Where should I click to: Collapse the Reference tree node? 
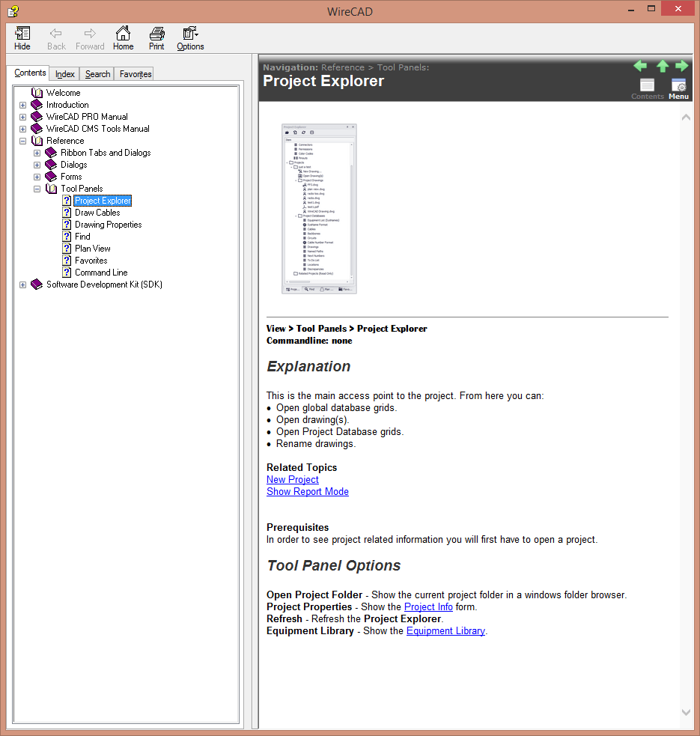click(x=22, y=141)
